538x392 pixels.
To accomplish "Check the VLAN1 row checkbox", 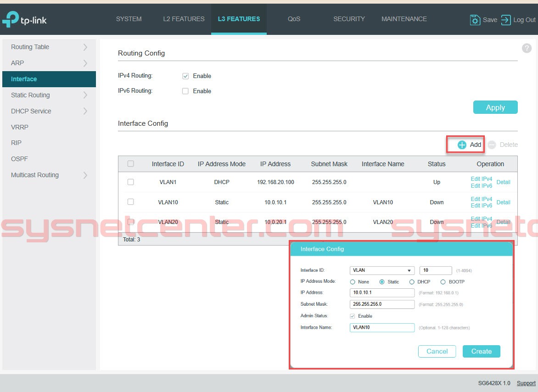I will click(131, 182).
